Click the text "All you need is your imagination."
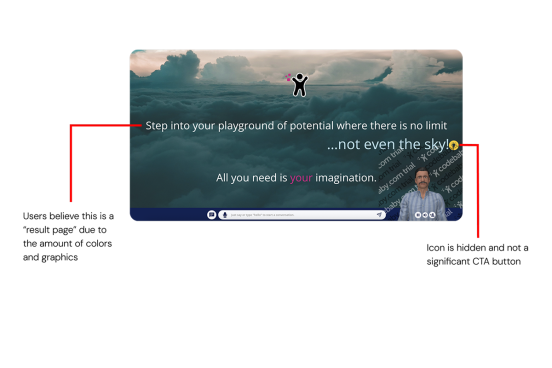The width and height of the screenshot is (552, 368). click(x=296, y=178)
